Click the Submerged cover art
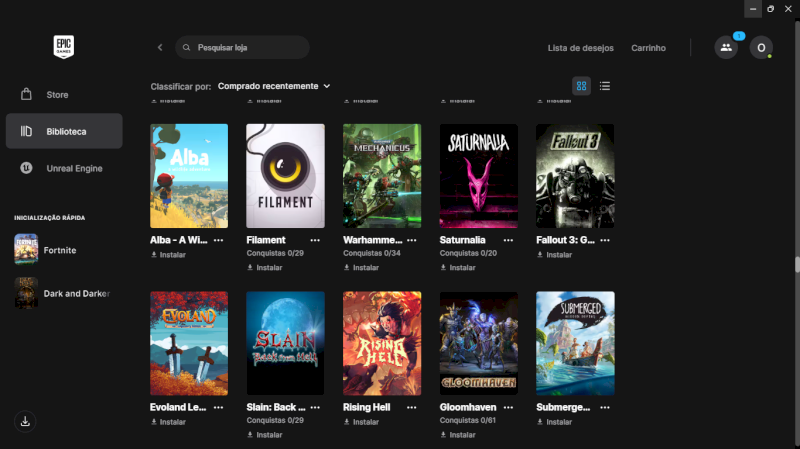This screenshot has width=800, height=449. [575, 343]
